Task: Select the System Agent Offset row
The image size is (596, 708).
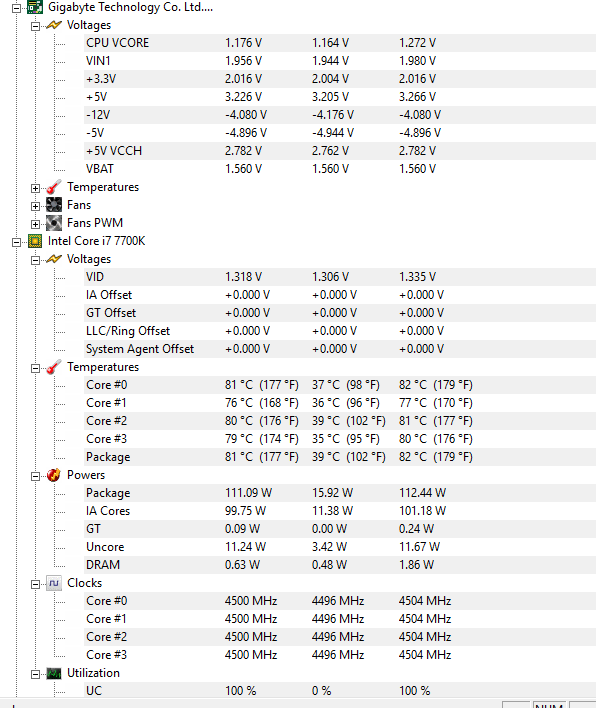Action: click(x=340, y=349)
